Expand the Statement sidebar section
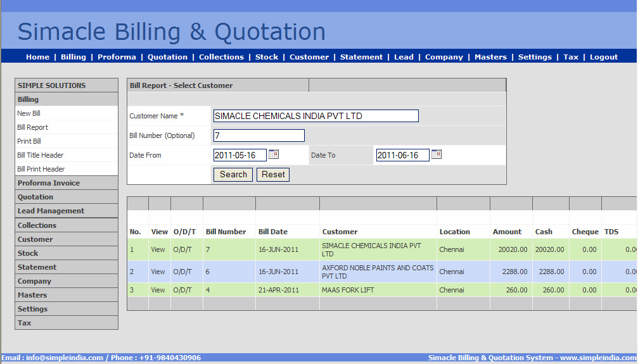This screenshot has height=364, width=638. (37, 267)
